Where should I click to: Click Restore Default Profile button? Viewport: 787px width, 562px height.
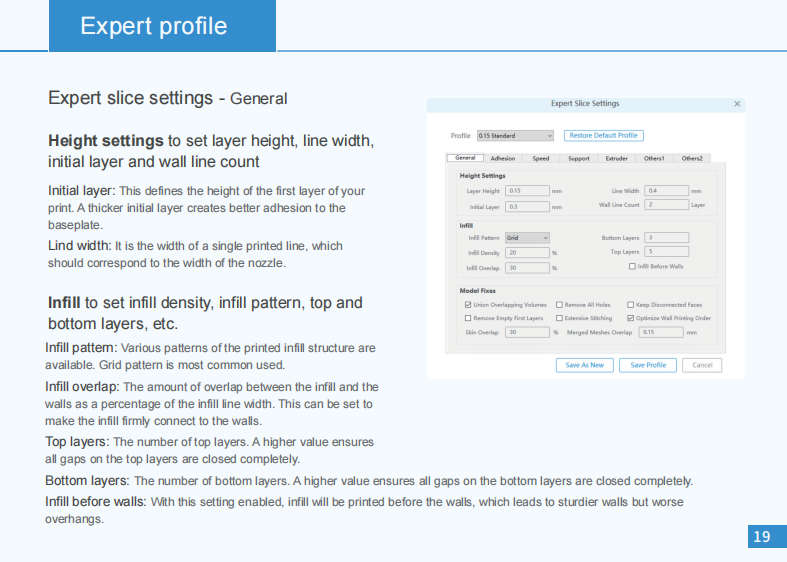[x=603, y=135]
